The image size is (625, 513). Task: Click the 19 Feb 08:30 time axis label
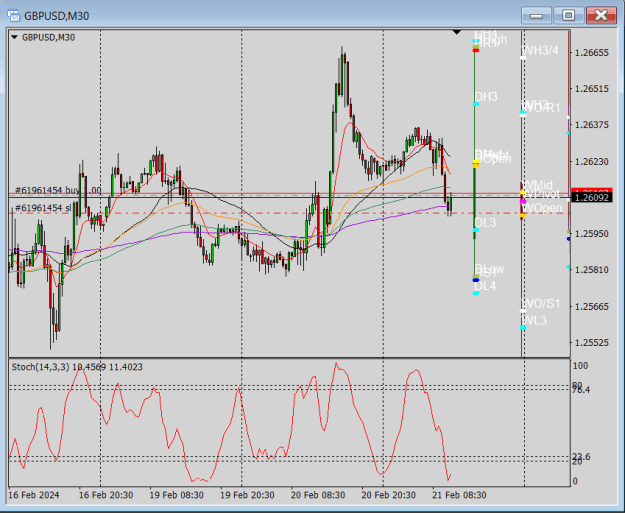tap(177, 495)
